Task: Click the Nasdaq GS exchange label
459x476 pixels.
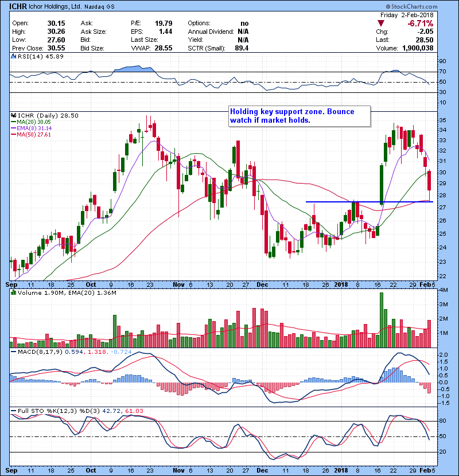Action: 99,7
